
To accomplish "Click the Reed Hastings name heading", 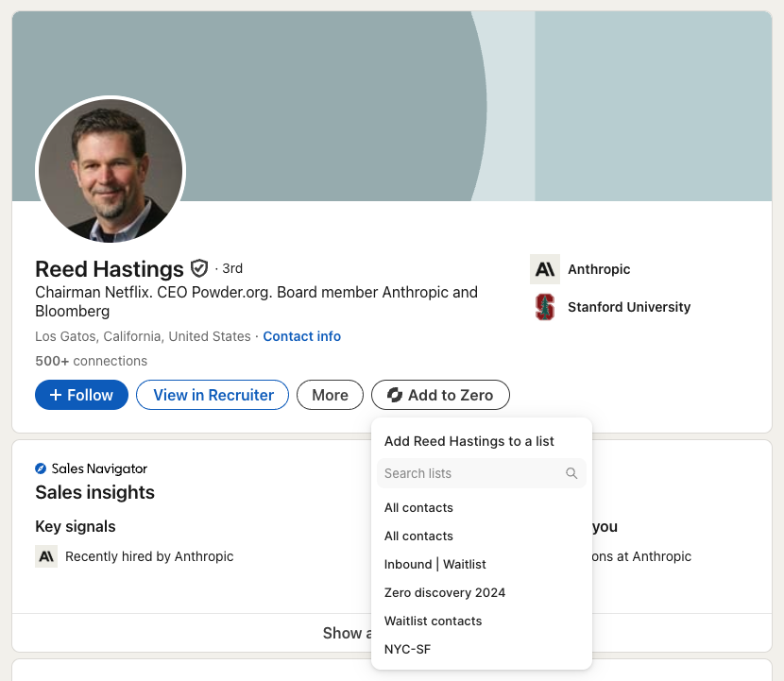I will tap(110, 269).
